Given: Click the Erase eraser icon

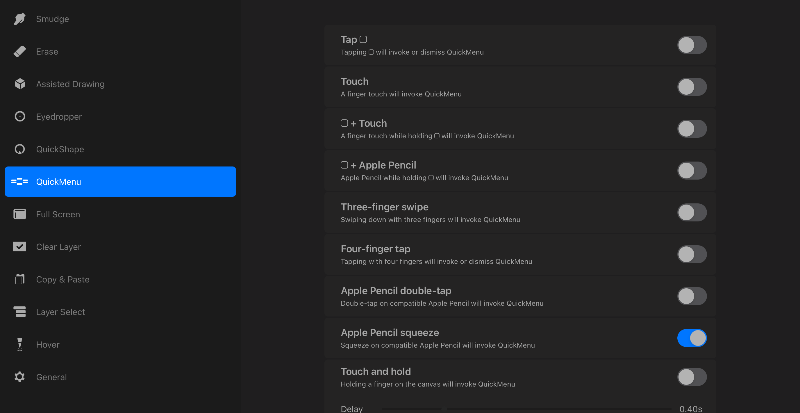Looking at the screenshot, I should point(19,52).
